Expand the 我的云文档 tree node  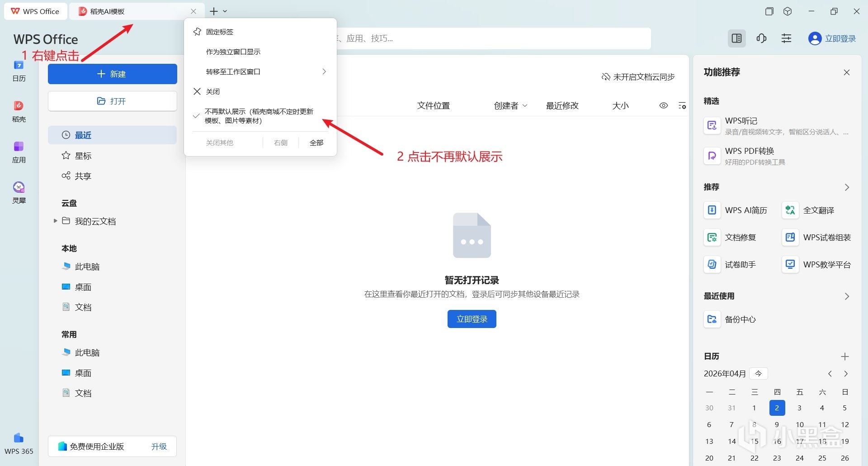click(55, 221)
